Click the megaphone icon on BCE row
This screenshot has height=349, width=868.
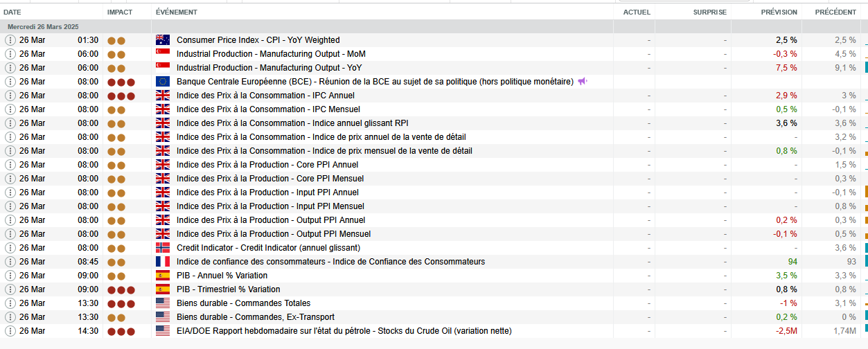[583, 82]
